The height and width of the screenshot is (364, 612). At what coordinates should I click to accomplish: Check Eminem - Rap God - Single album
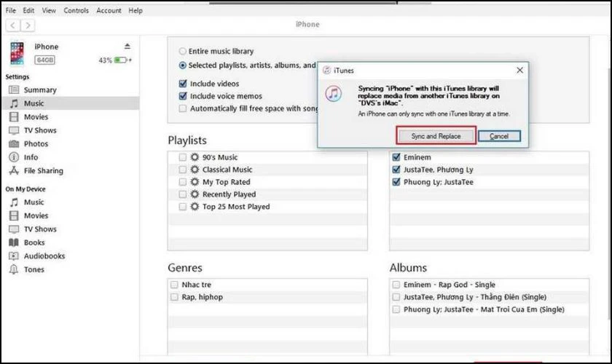click(396, 285)
